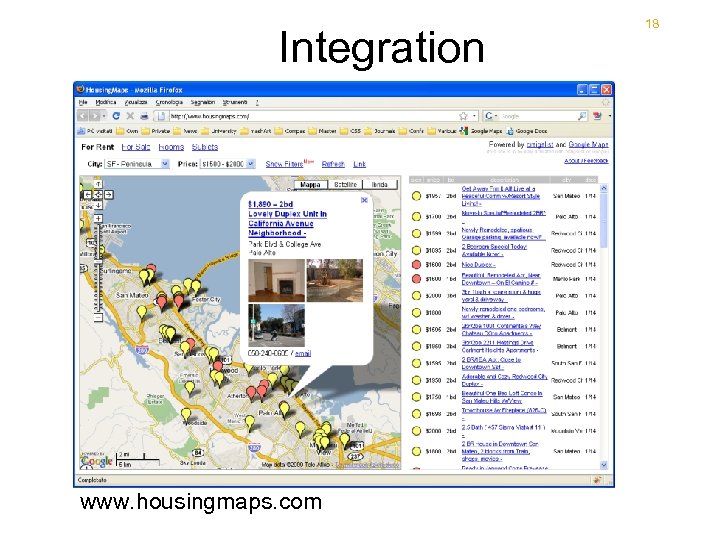Open the Modifica menu
The image size is (720, 540).
tap(106, 102)
